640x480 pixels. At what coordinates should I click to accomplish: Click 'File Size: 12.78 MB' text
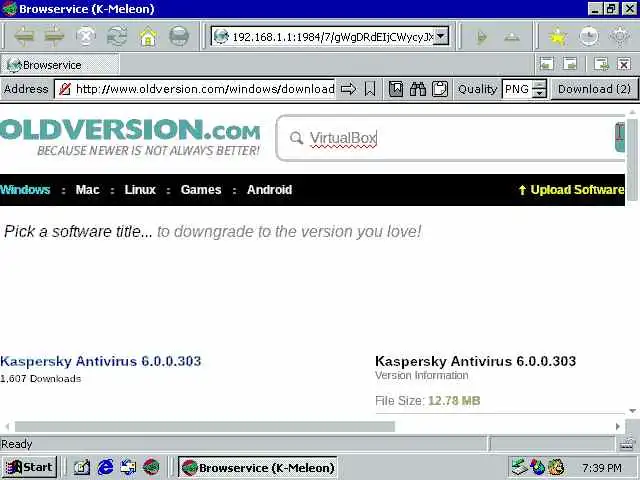427,401
